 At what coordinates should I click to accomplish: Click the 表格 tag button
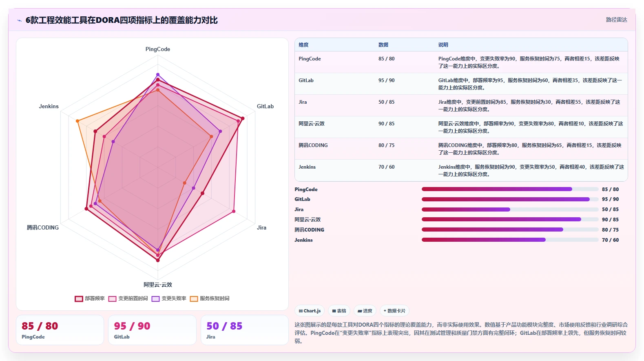(339, 311)
